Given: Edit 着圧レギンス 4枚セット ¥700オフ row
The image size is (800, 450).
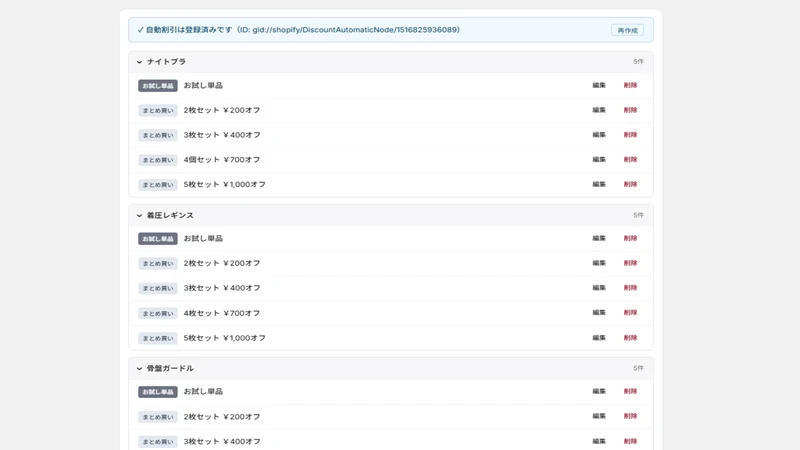Looking at the screenshot, I should 599,313.
